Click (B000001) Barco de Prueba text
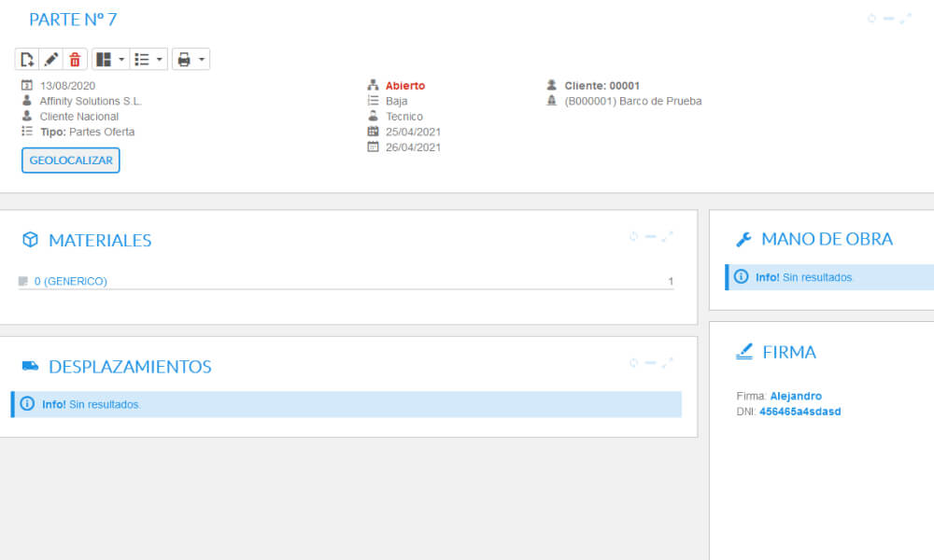The image size is (934, 560). click(633, 101)
